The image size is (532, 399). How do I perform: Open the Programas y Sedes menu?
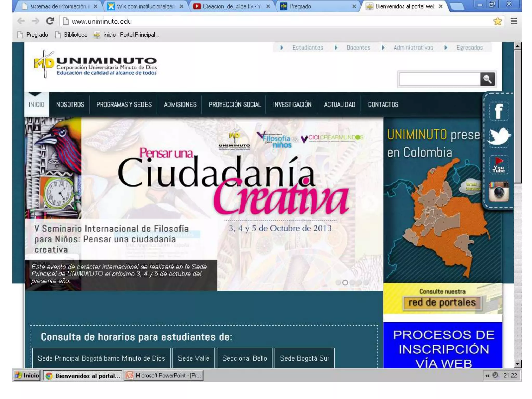[x=124, y=104]
